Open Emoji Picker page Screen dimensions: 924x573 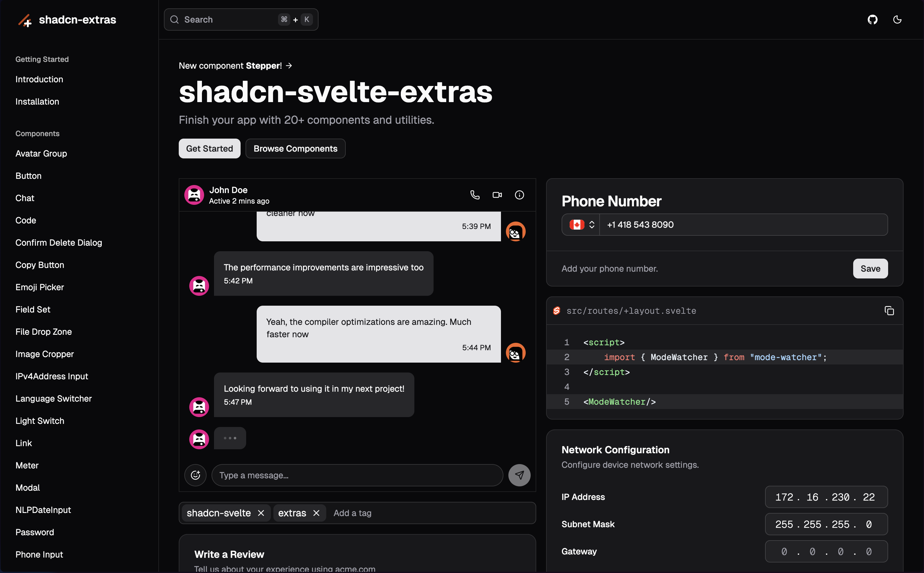40,287
